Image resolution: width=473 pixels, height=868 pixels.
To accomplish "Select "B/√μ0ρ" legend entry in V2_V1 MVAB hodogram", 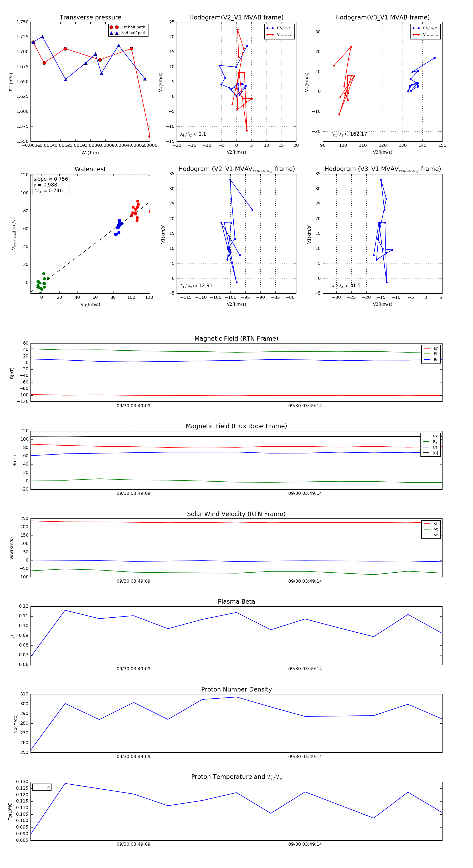I will click(279, 28).
